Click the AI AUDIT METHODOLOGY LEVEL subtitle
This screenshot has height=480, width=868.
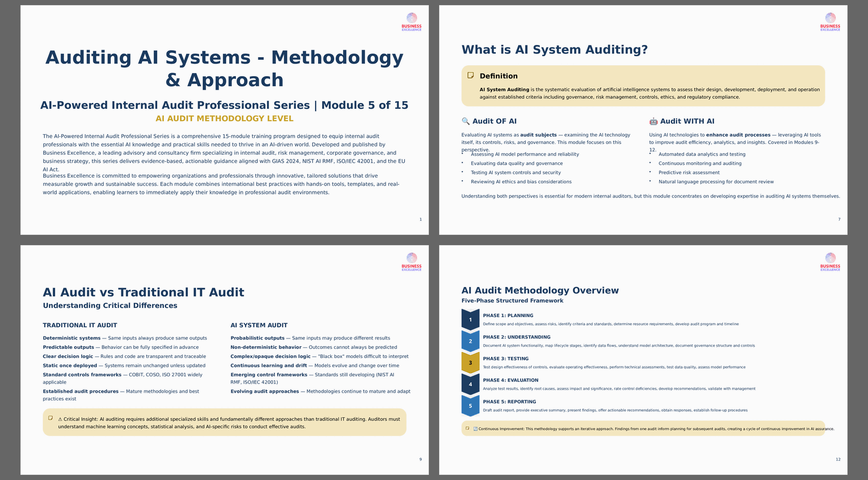tap(225, 118)
